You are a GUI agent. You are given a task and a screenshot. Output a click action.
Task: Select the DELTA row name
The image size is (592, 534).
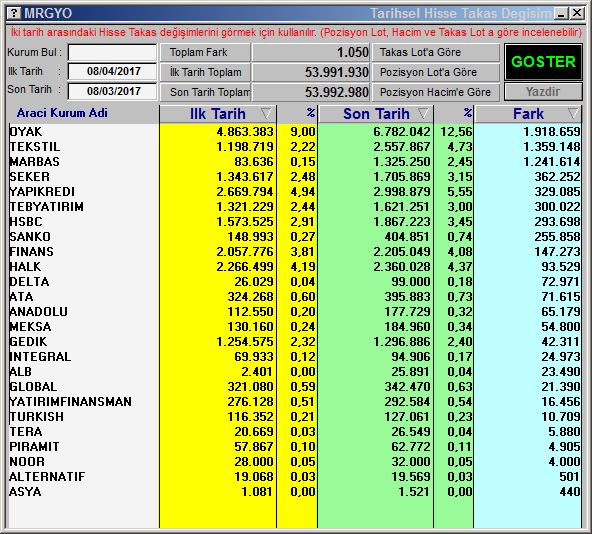tap(29, 282)
